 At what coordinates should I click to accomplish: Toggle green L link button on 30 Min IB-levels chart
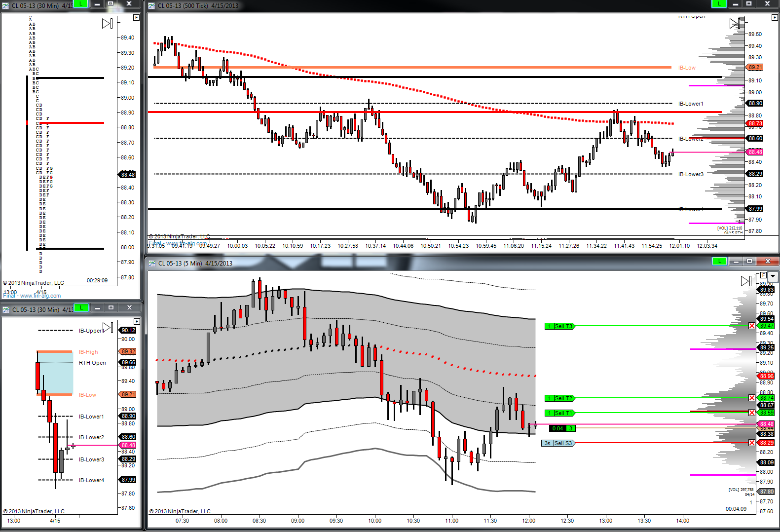[x=81, y=307]
